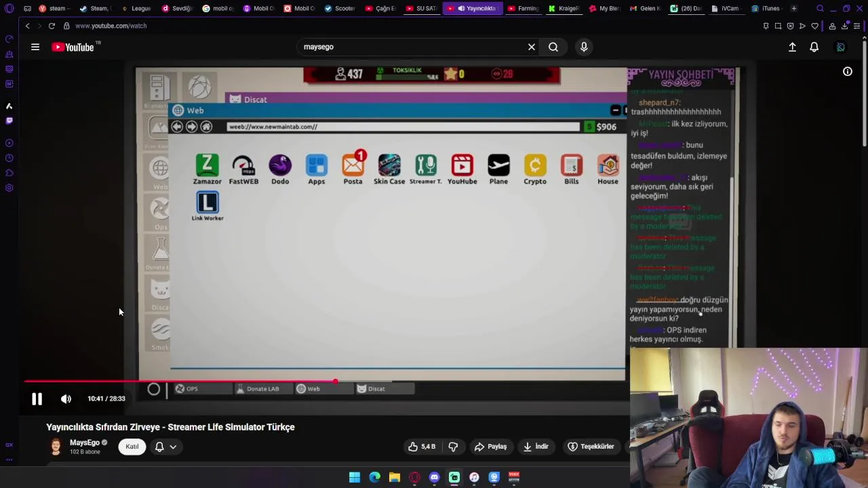This screenshot has height=488, width=868.
Task: Switch to the Scooter browser tab
Action: click(339, 9)
